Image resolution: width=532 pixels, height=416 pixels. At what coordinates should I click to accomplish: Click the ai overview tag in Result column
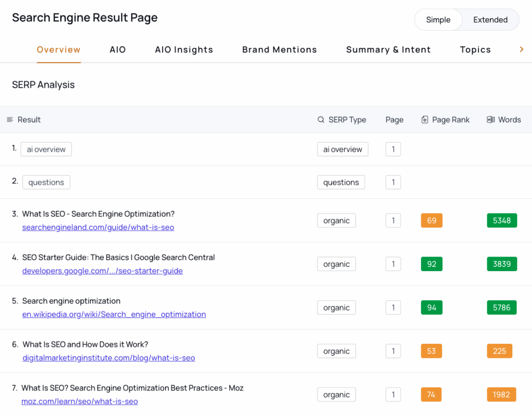[46, 150]
